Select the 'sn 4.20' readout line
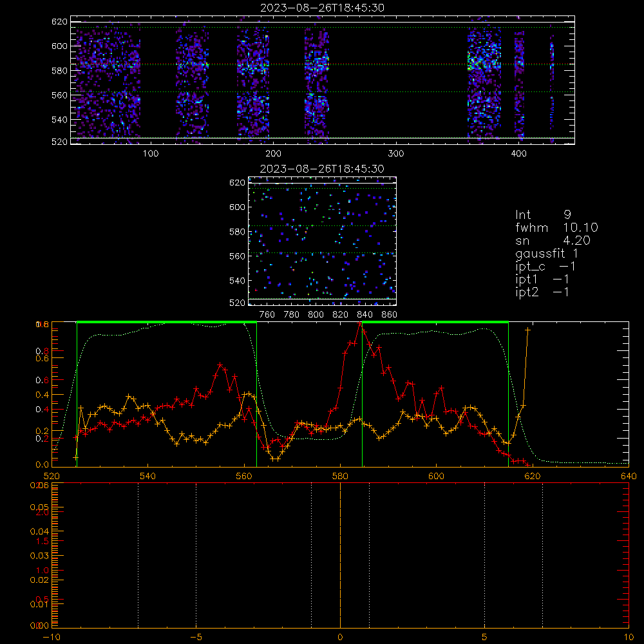This screenshot has width=644, height=644. click(553, 240)
